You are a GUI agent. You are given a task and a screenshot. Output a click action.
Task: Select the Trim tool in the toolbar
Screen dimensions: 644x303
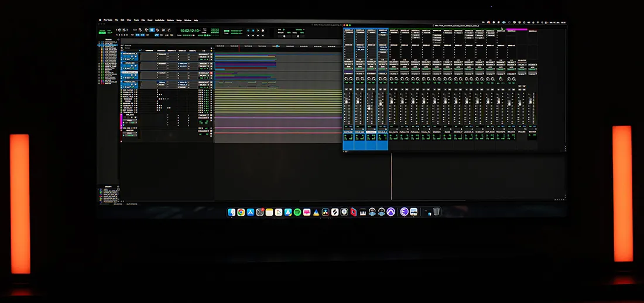(x=146, y=30)
